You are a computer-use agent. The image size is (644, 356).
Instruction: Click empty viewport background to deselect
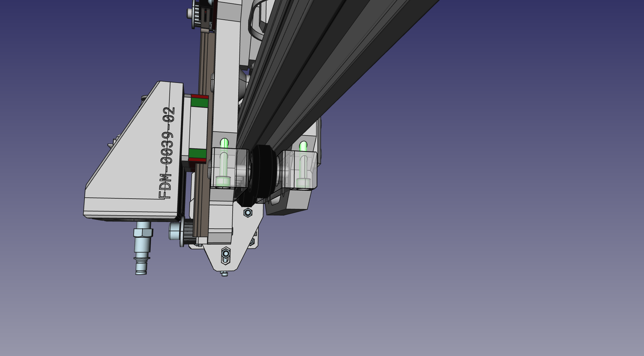tap(470, 250)
